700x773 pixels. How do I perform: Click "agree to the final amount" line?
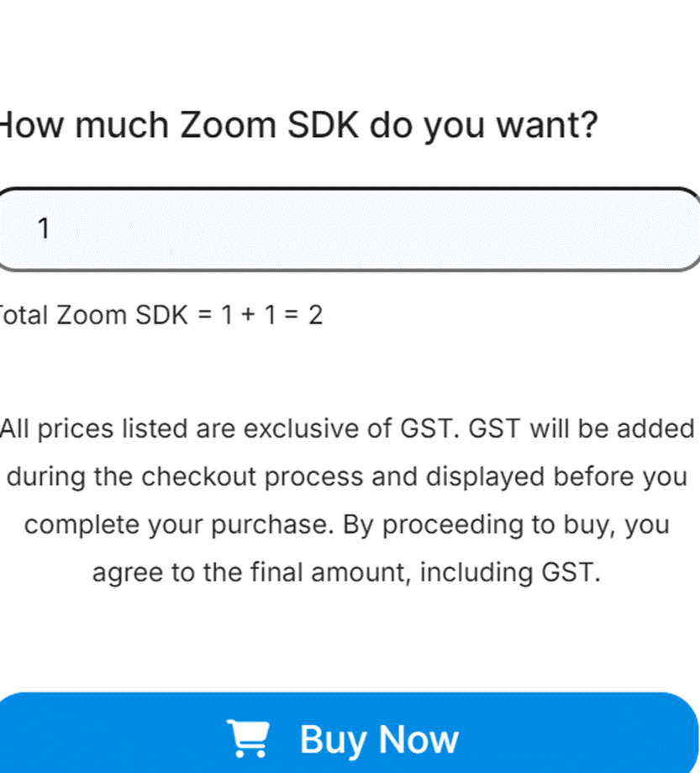[347, 572]
